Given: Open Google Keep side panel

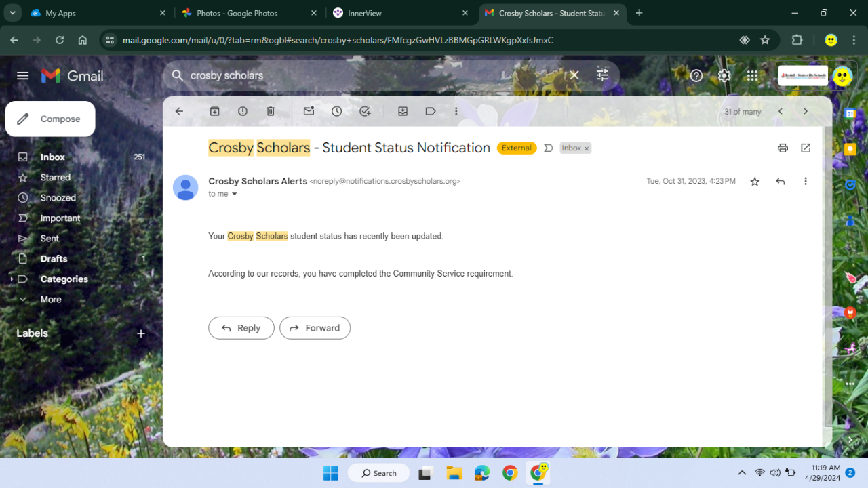Looking at the screenshot, I should click(850, 149).
